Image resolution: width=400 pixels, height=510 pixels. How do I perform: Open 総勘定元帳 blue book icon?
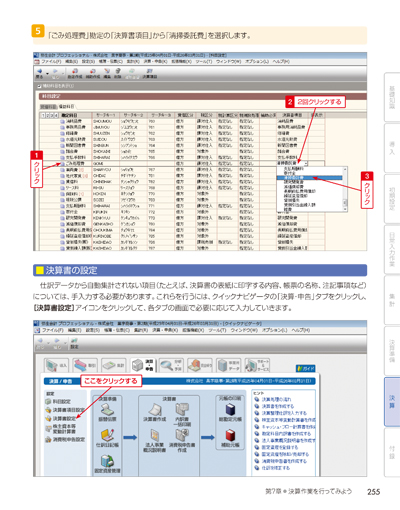230,413
